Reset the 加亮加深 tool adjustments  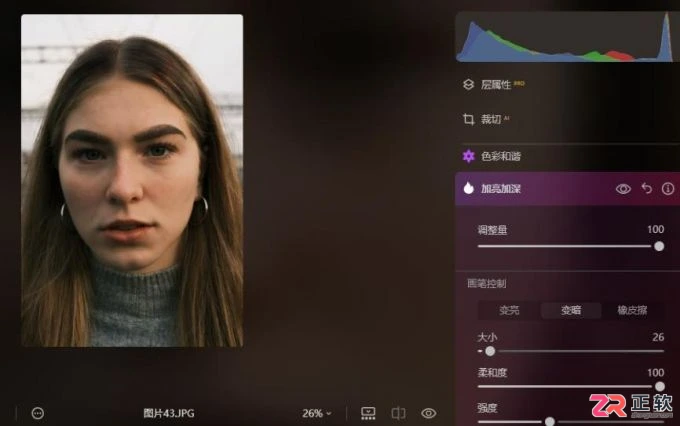pyautogui.click(x=647, y=188)
